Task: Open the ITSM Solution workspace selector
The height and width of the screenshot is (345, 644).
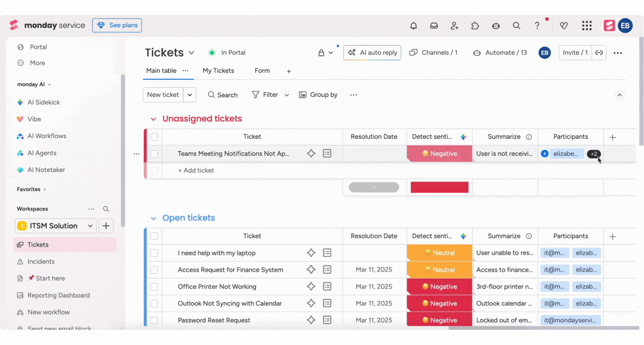Action: coord(56,226)
